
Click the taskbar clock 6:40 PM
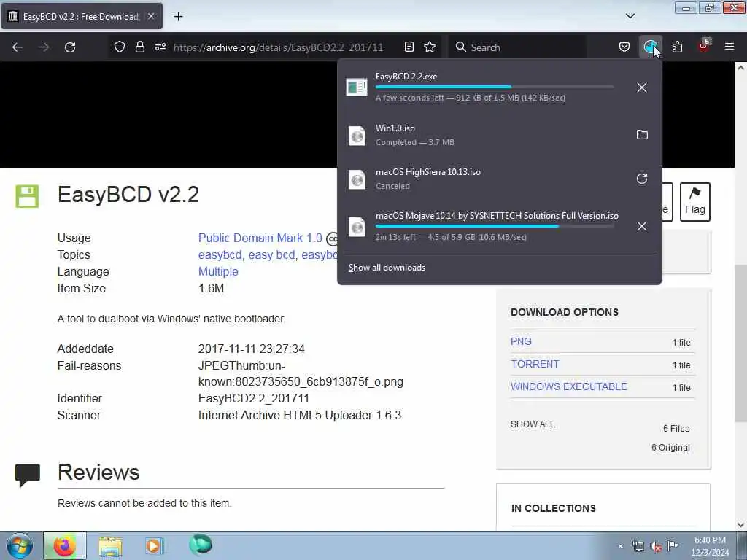710,546
